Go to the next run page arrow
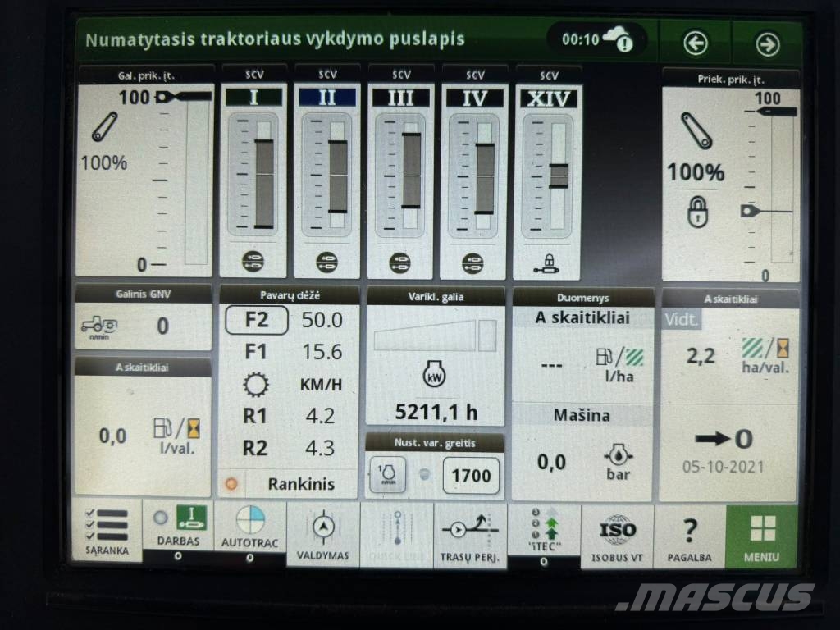 pyautogui.click(x=767, y=44)
